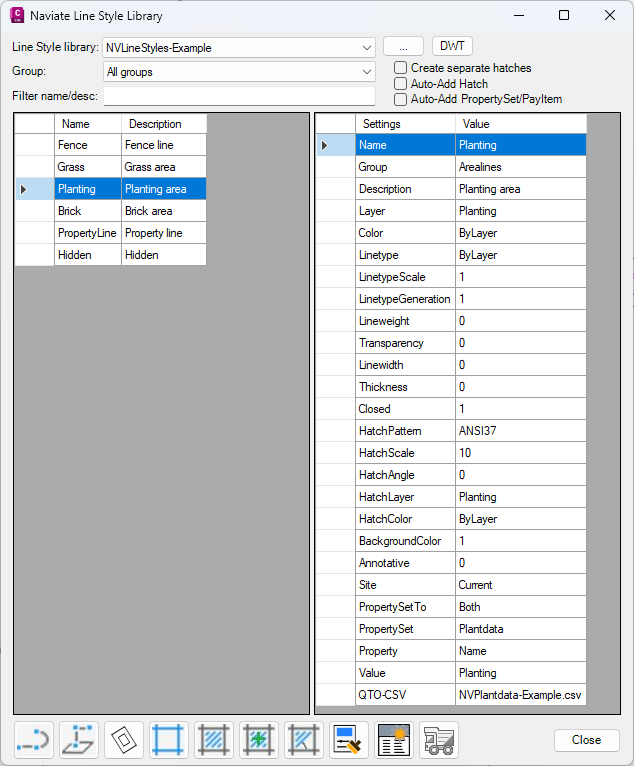Enable Create separate hatches checkbox
634x766 pixels.
(x=401, y=68)
